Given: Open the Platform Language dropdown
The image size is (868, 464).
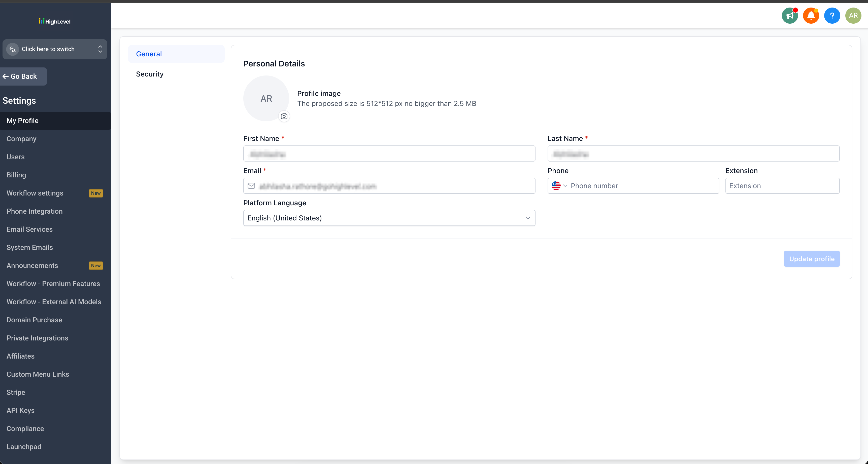Looking at the screenshot, I should click(389, 218).
